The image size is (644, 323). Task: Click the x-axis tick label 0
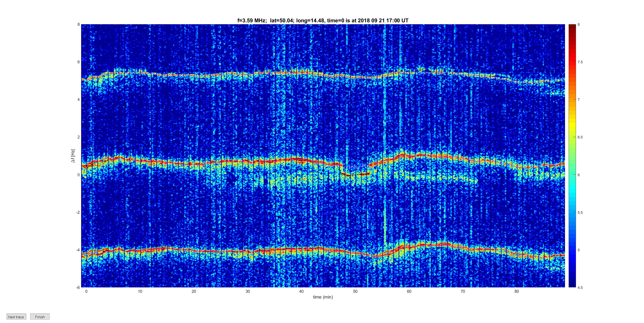(86, 291)
